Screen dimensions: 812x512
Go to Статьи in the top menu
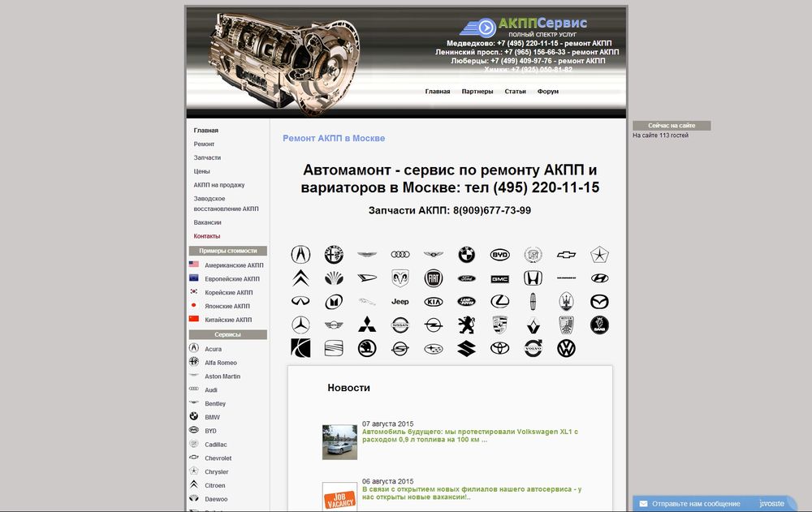coord(515,92)
